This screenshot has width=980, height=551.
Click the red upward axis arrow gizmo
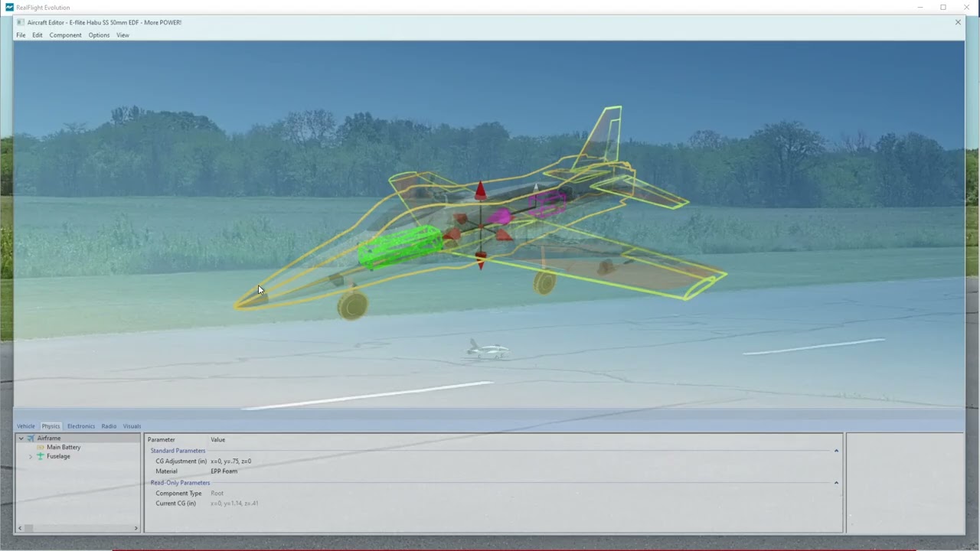coord(480,189)
